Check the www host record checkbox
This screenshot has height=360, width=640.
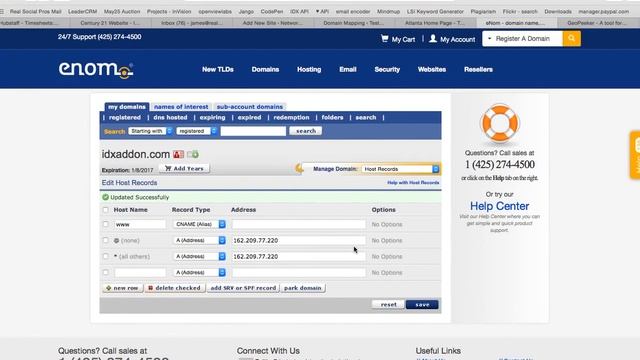(x=106, y=224)
